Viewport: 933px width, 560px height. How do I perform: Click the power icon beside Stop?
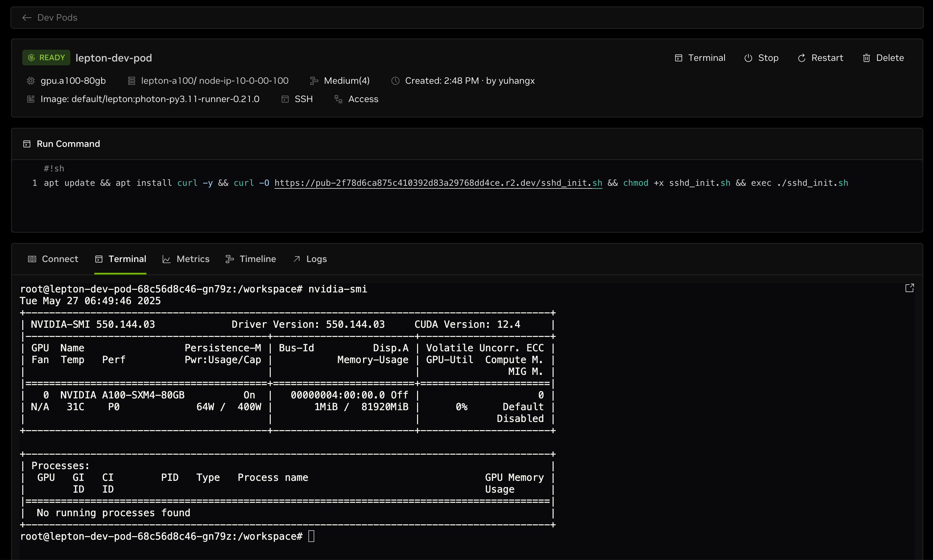pyautogui.click(x=748, y=58)
